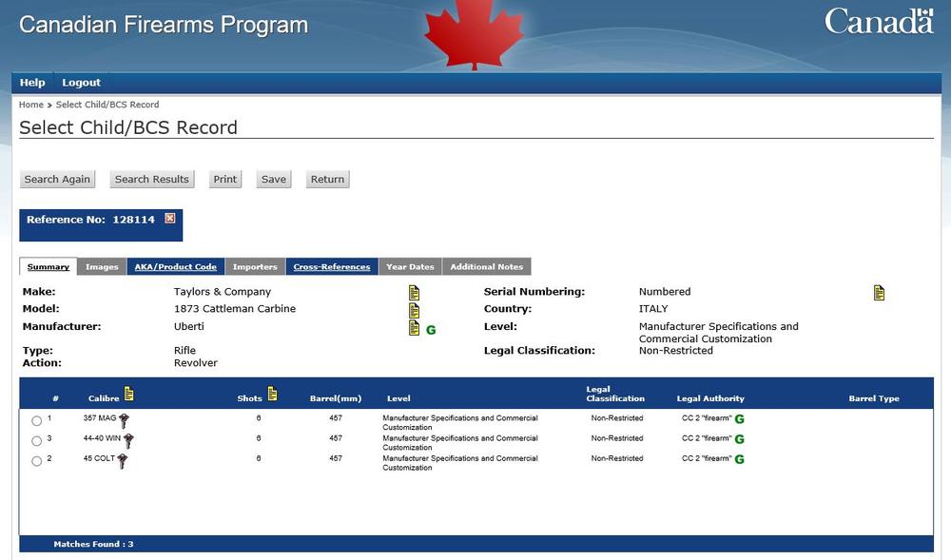Viewport: 951px width, 560px height.
Task: Open the Help menu
Action: tap(32, 83)
